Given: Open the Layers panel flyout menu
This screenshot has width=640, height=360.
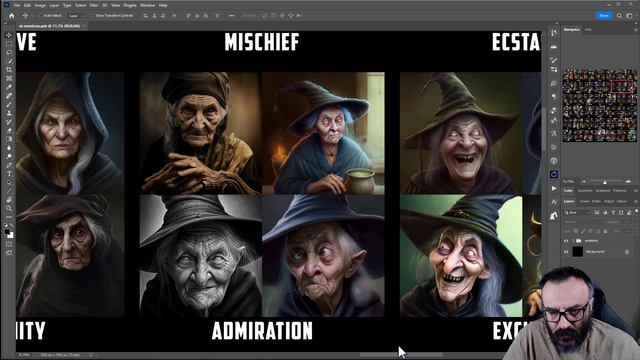Looking at the screenshot, I should [636, 202].
